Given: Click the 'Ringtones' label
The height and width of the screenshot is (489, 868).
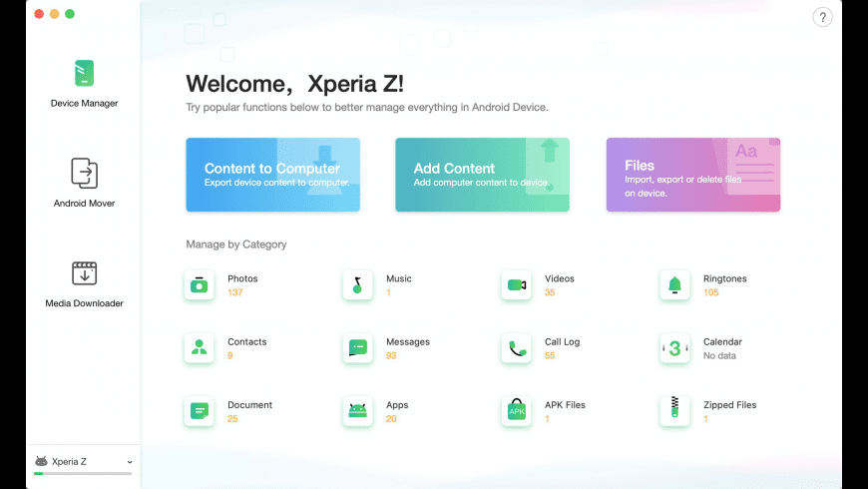Looking at the screenshot, I should (x=724, y=278).
